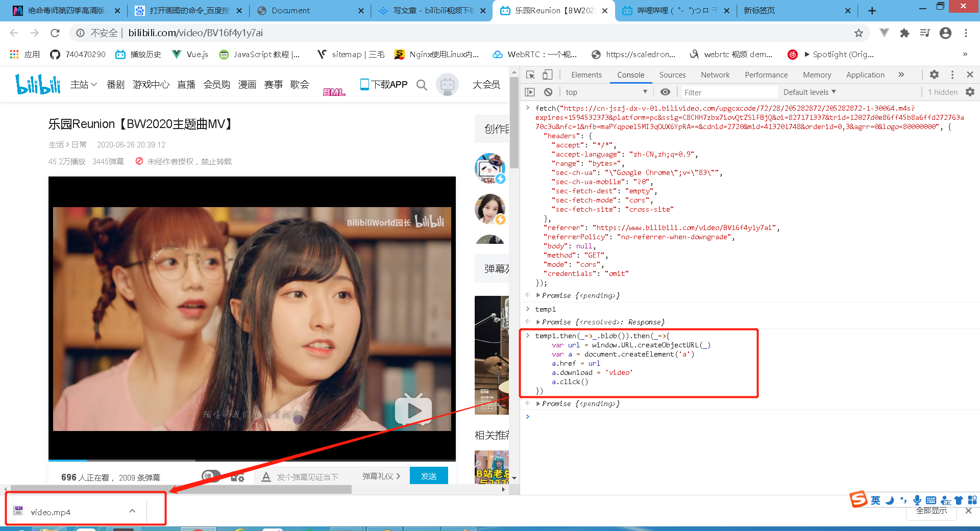Click the bilibili logo
980x531 pixels.
[x=38, y=85]
